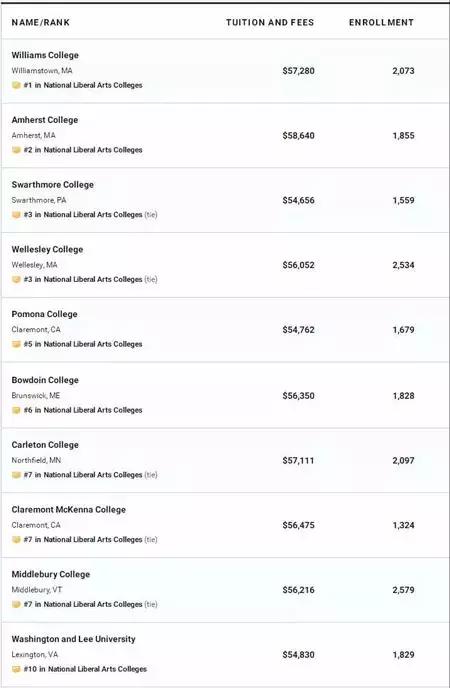Click the badge icon beside Amherst College's #2 ranking

point(16,150)
